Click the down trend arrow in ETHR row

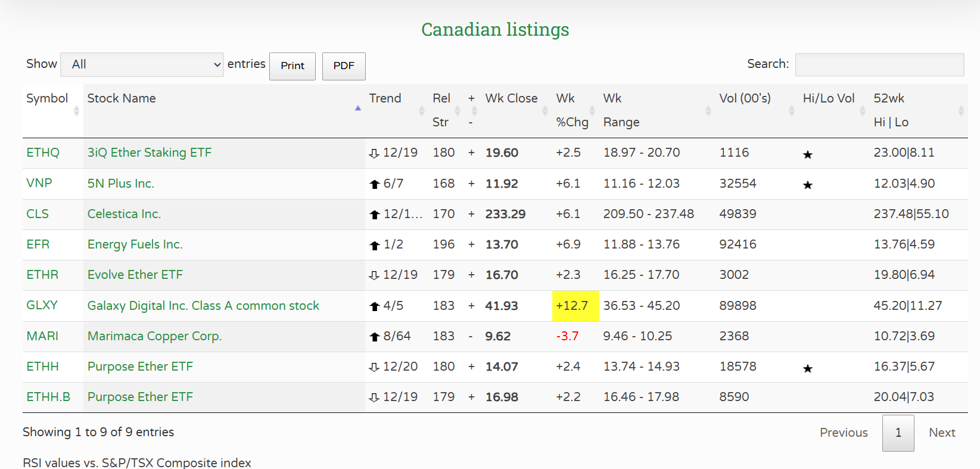click(374, 276)
